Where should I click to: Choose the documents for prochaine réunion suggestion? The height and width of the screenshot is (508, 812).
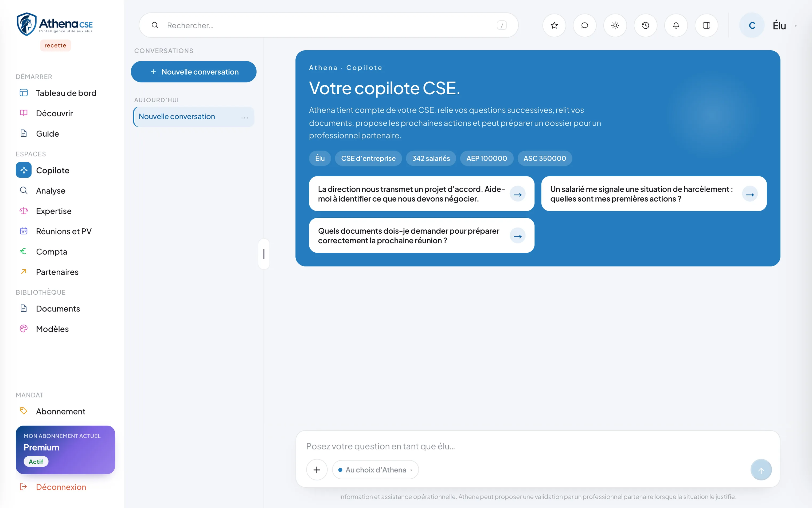[x=421, y=236]
